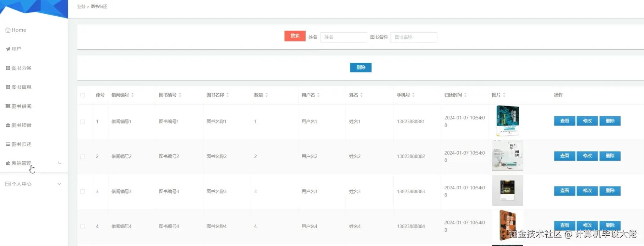Sort by 数量 column arrows
The image size is (644, 246).
click(x=267, y=95)
